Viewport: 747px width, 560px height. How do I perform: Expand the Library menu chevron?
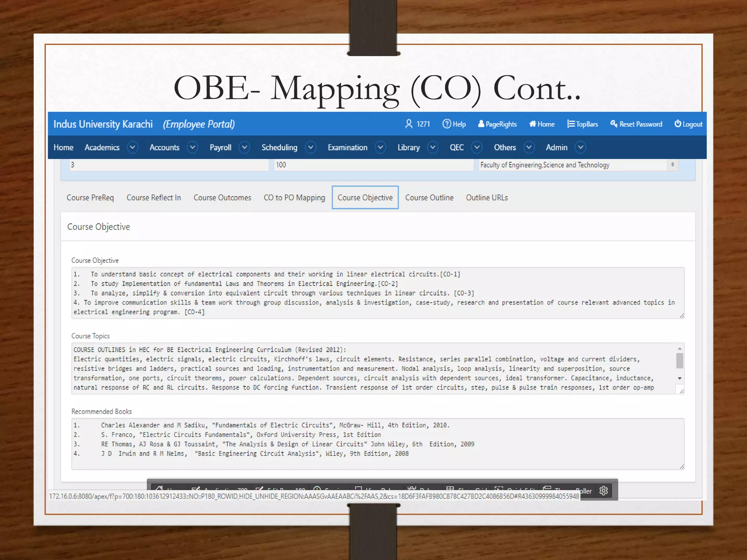(x=433, y=147)
